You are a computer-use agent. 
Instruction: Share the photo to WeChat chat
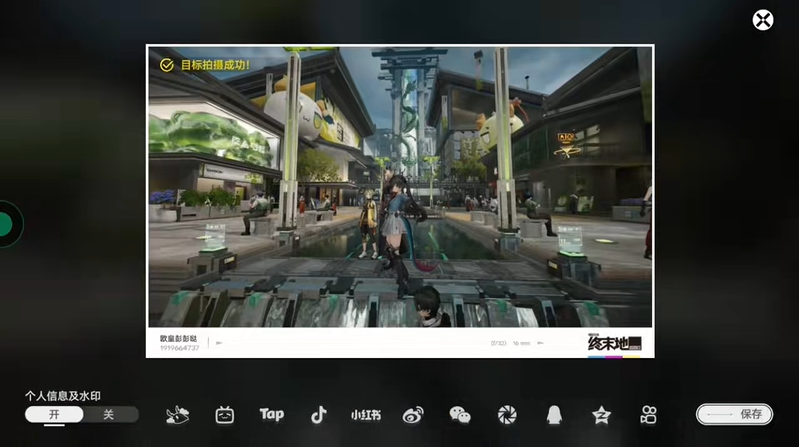point(460,415)
